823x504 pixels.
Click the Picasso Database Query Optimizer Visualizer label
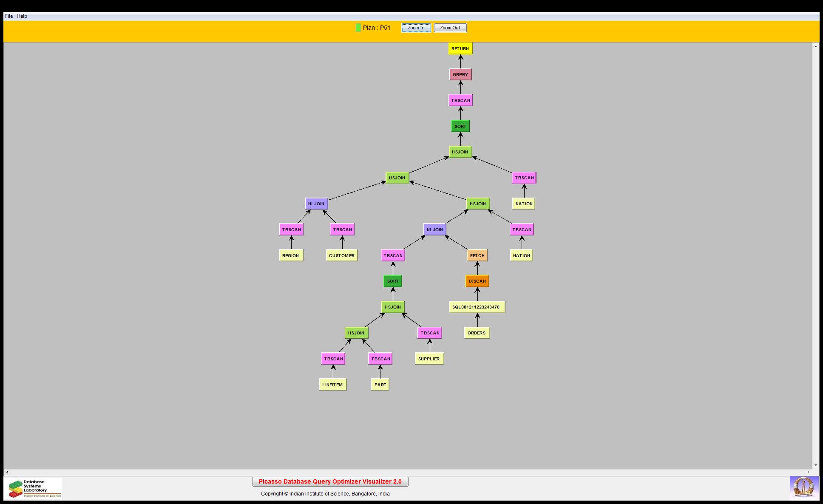pos(330,482)
